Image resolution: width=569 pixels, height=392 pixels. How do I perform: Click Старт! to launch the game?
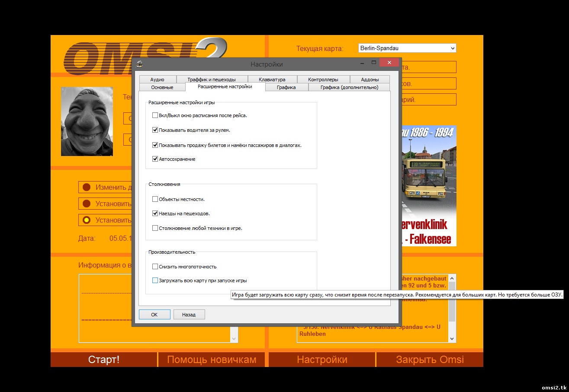point(103,359)
